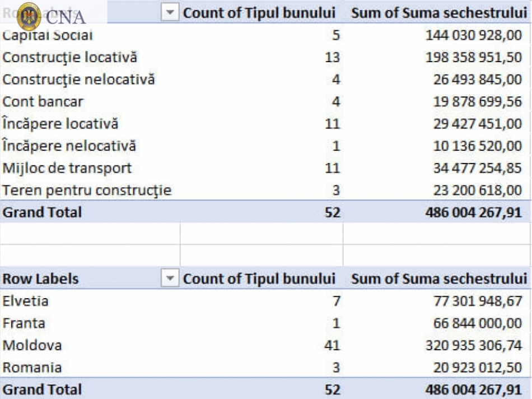The height and width of the screenshot is (399, 532).
Task: Click the Romania row label
Action: pos(32,368)
